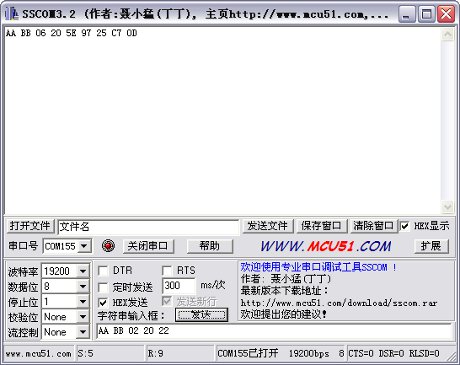Close the SSCOM window

(x=446, y=14)
